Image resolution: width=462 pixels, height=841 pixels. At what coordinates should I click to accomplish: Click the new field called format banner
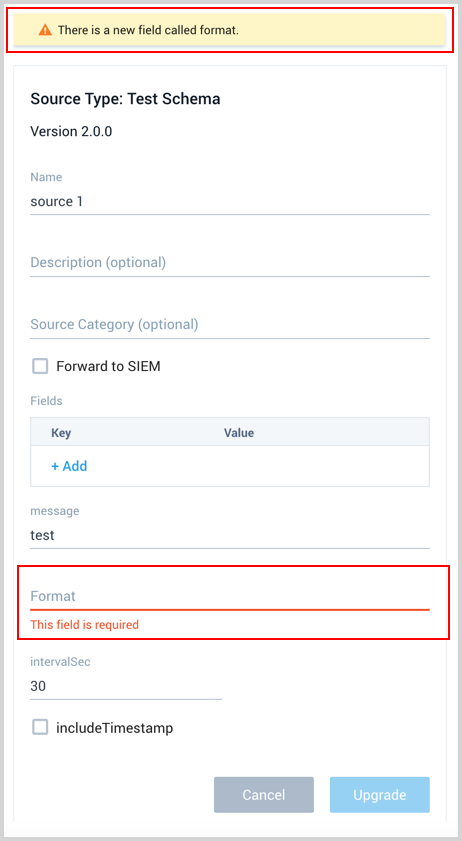[x=229, y=30]
